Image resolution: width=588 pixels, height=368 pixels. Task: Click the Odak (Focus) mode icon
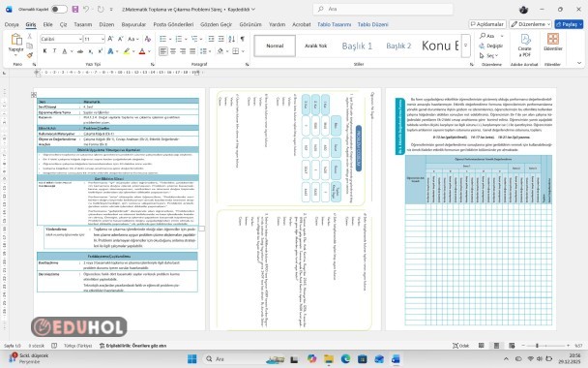(x=456, y=346)
